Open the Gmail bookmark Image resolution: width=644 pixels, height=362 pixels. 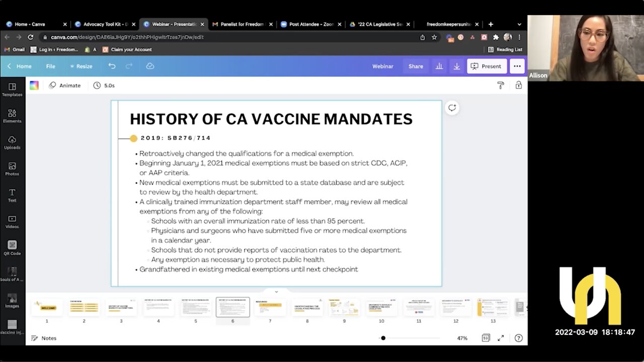[15, 49]
